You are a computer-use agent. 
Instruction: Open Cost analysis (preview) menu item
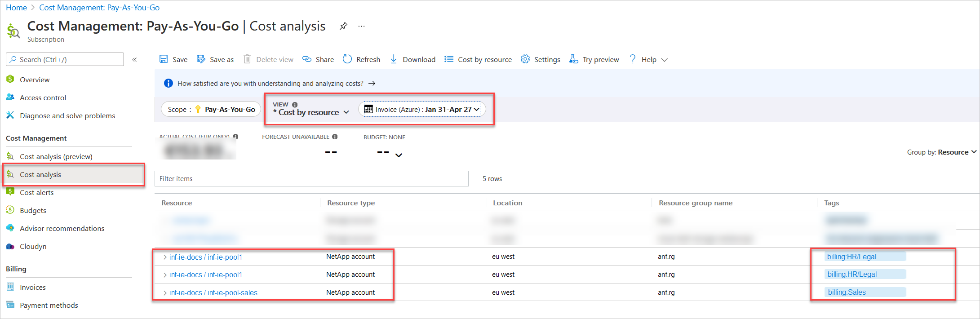coord(56,156)
